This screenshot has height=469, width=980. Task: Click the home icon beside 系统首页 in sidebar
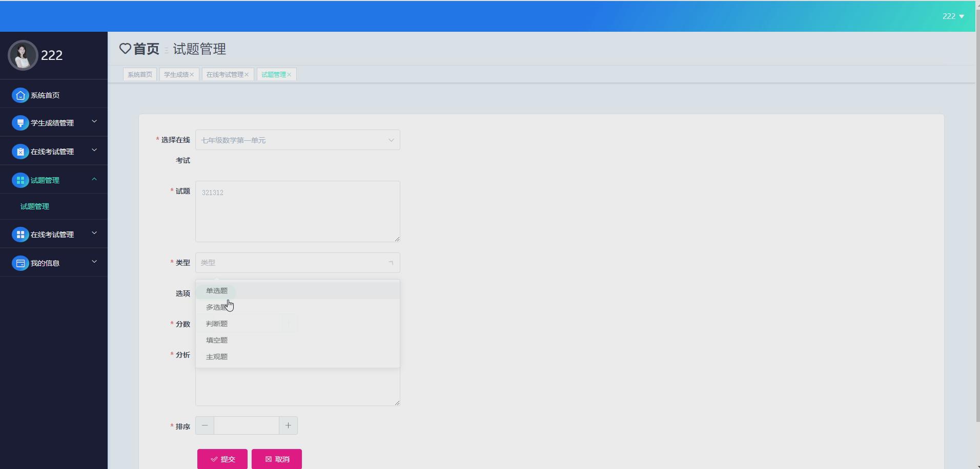click(19, 95)
